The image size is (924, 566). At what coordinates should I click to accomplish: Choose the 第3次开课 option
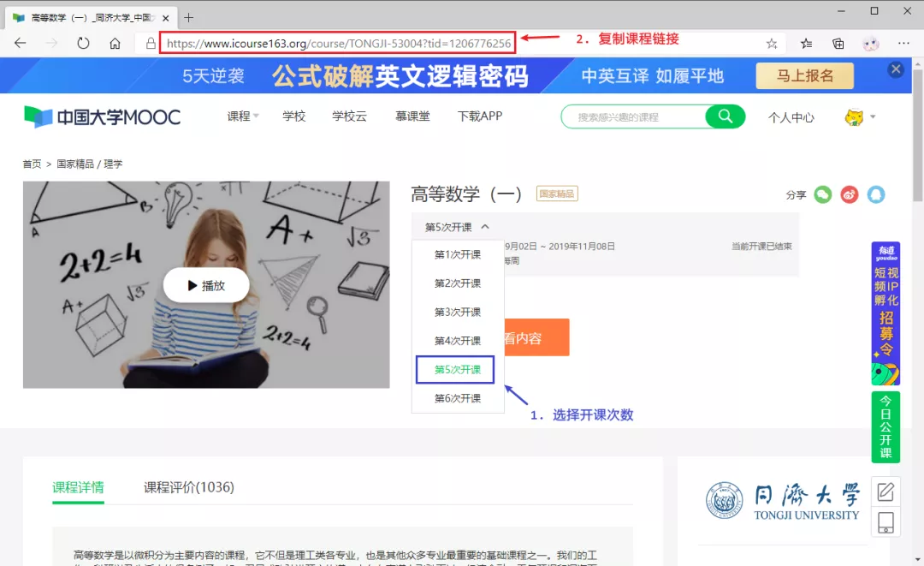[x=457, y=312]
